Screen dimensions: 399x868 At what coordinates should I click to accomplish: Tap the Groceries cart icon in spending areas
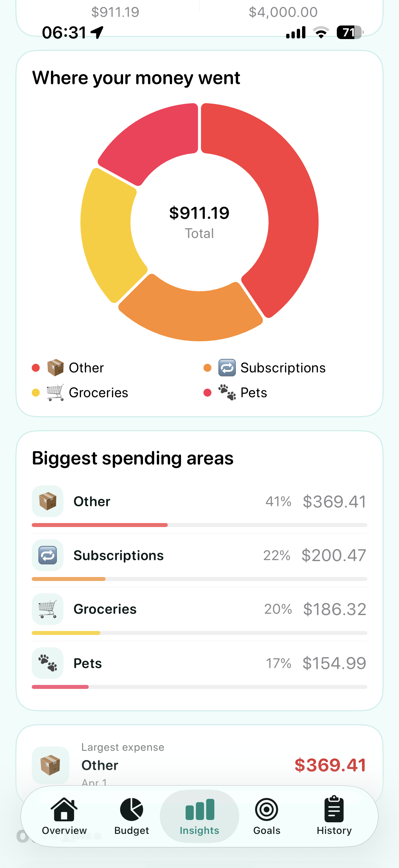[47, 609]
